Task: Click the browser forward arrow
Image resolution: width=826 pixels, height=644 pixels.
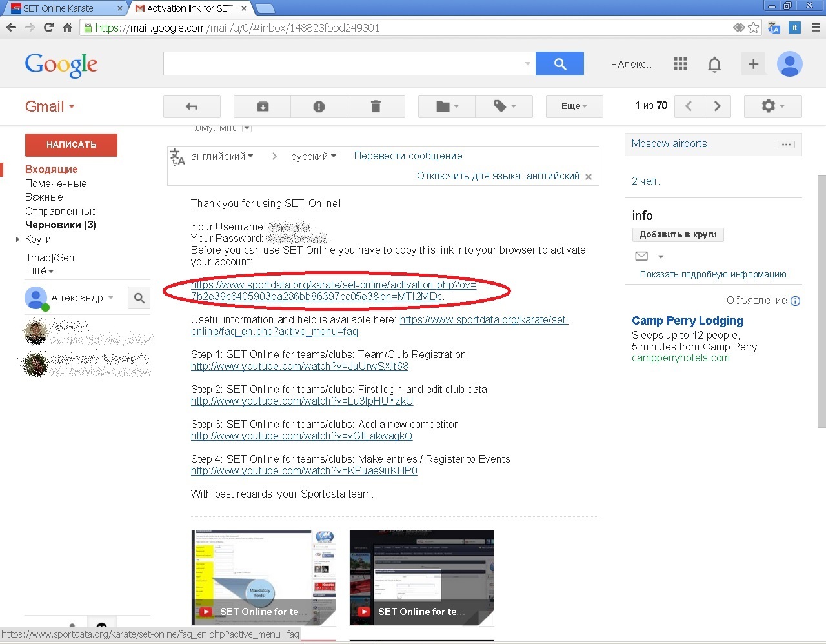Action: coord(30,28)
